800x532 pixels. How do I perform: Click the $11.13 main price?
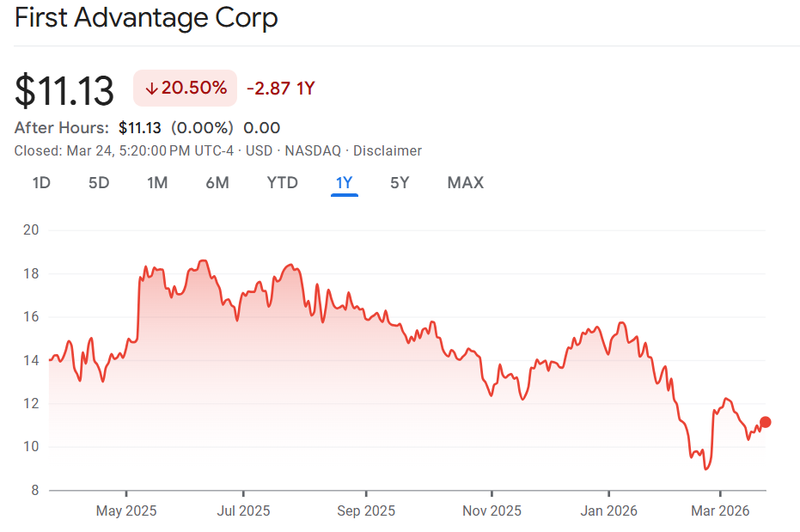point(64,89)
